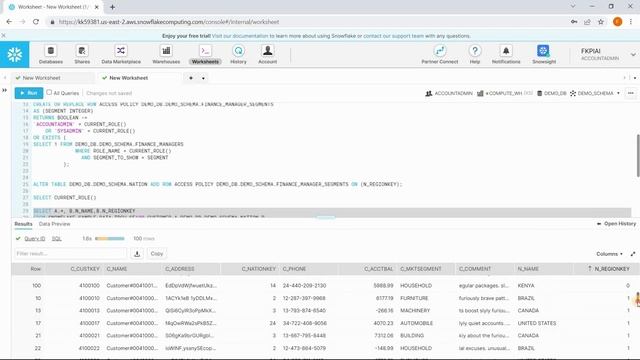This screenshot has height=360, width=640.
Task: Add a new worksheet tab
Action: (x=191, y=78)
